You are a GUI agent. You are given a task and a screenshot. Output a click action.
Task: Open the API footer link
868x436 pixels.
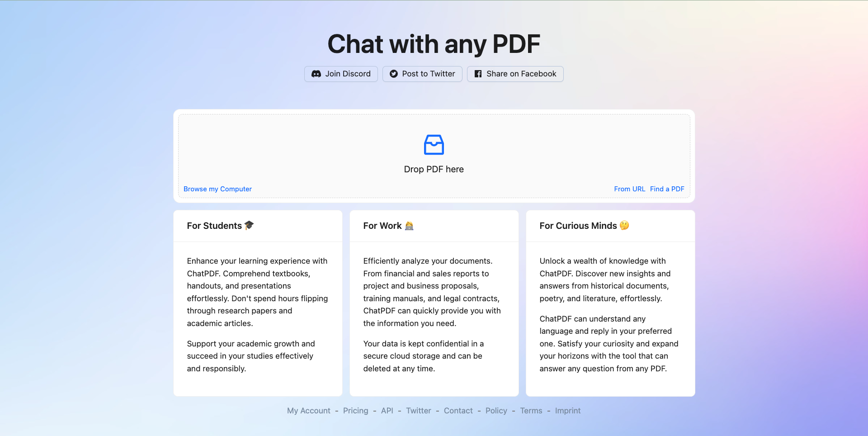pos(387,410)
